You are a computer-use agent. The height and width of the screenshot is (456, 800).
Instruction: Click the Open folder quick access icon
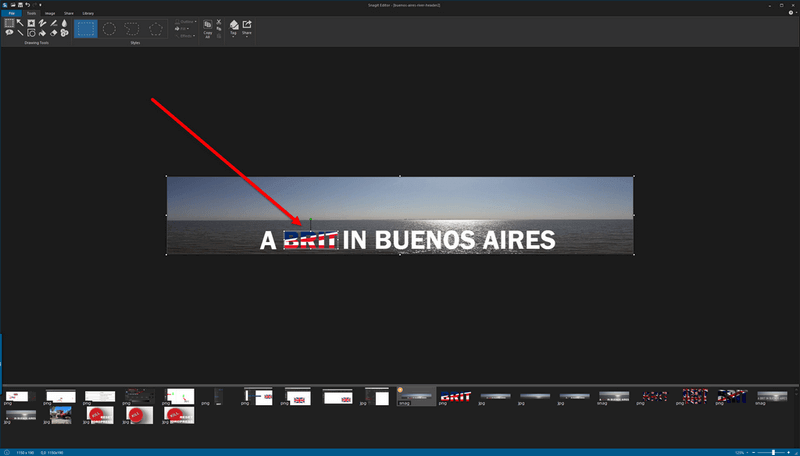pos(13,5)
